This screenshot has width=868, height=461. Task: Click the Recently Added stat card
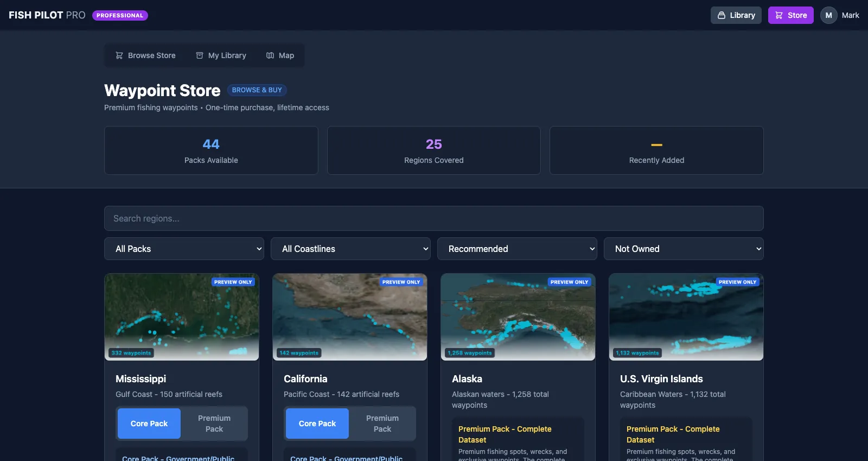click(x=656, y=150)
